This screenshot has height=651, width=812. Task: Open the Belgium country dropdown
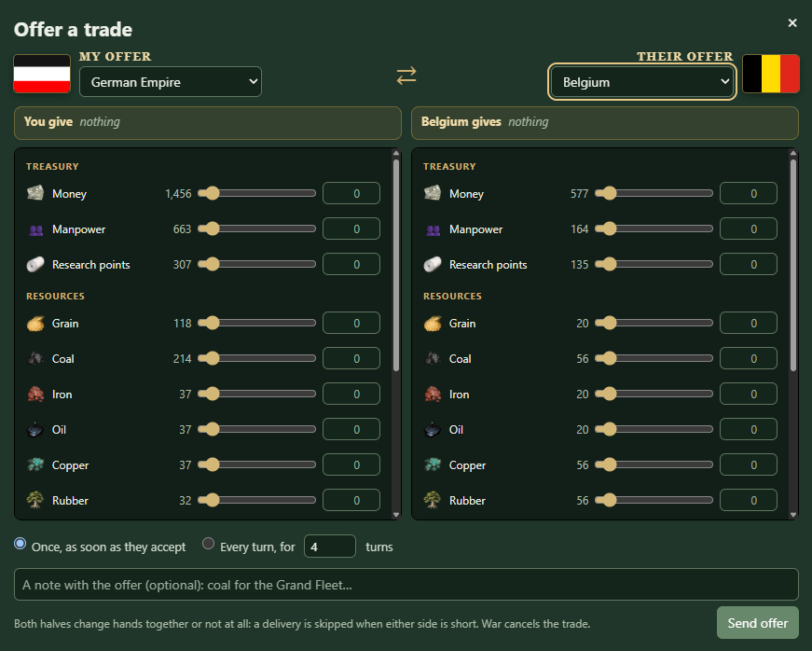642,82
